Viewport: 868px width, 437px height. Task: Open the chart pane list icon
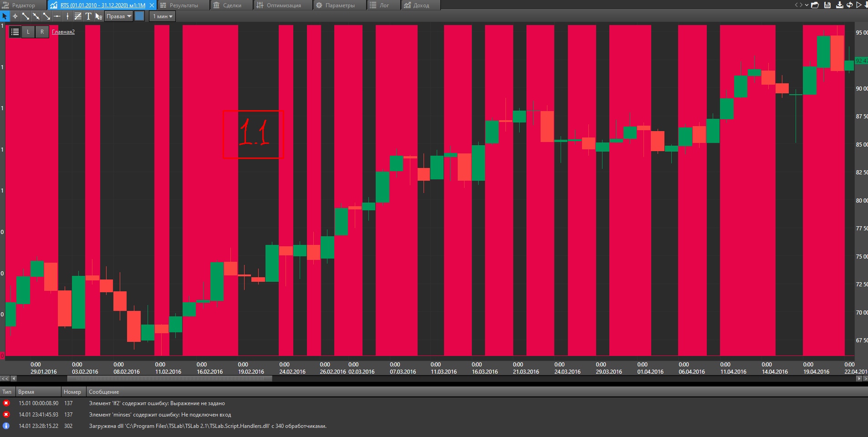(15, 32)
